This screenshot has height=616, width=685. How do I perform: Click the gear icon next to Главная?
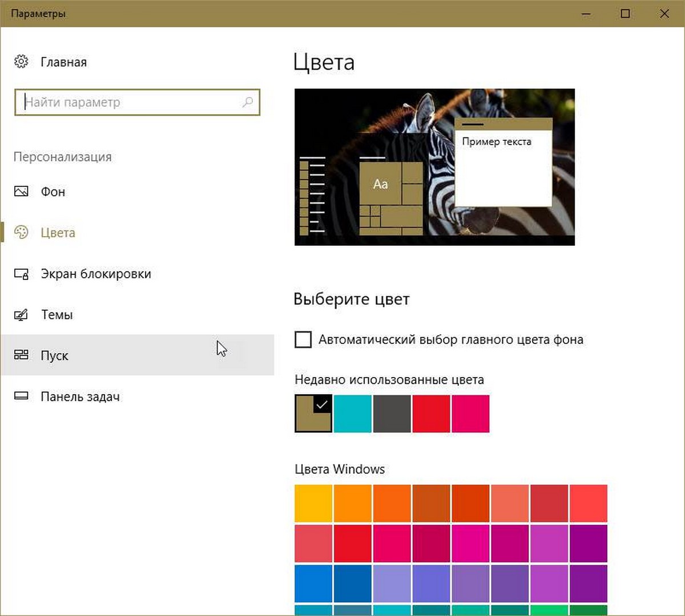(21, 62)
